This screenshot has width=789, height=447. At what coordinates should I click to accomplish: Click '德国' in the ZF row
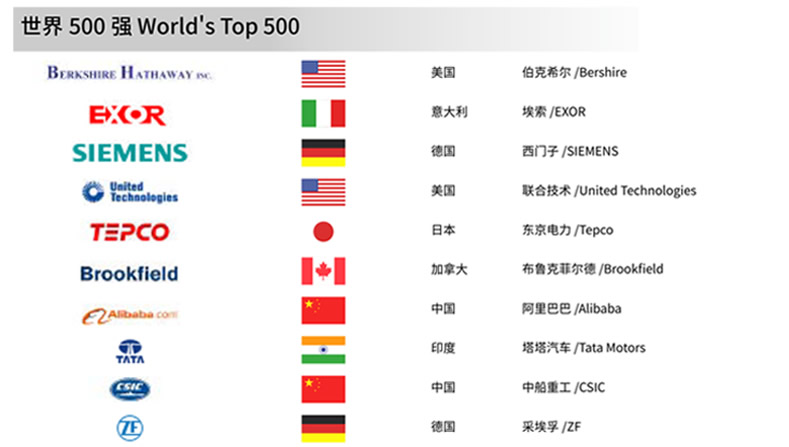(443, 427)
